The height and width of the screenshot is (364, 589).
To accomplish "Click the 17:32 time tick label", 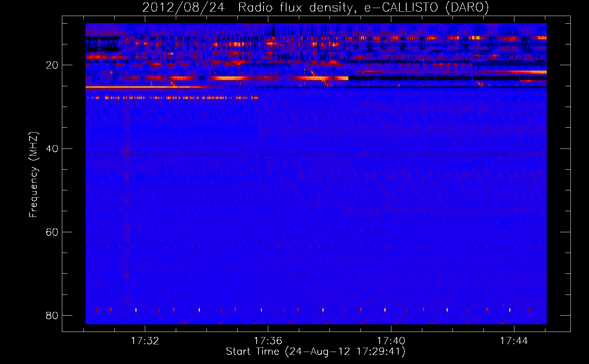I will click(x=145, y=341).
